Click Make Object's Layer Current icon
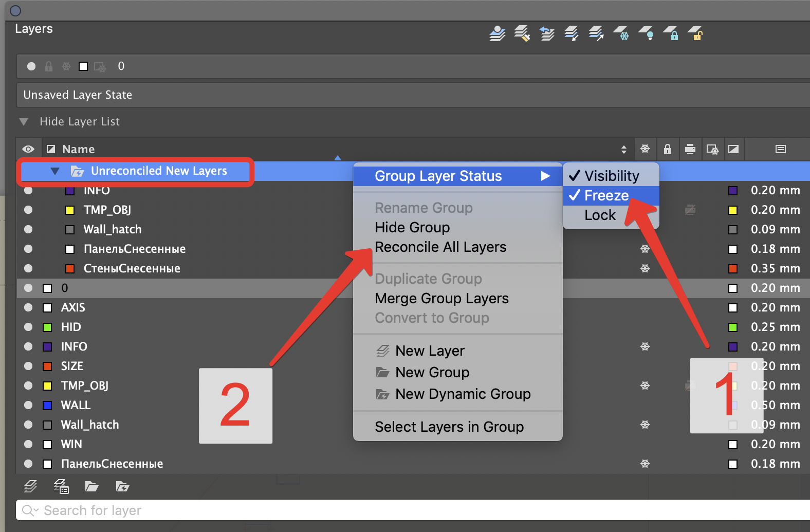Viewport: 810px width, 532px height. [497, 34]
